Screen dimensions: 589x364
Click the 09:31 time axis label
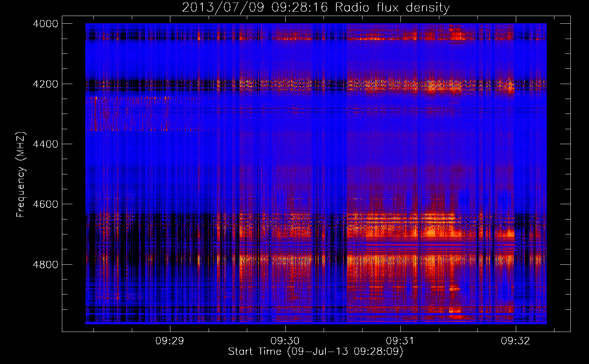point(400,341)
